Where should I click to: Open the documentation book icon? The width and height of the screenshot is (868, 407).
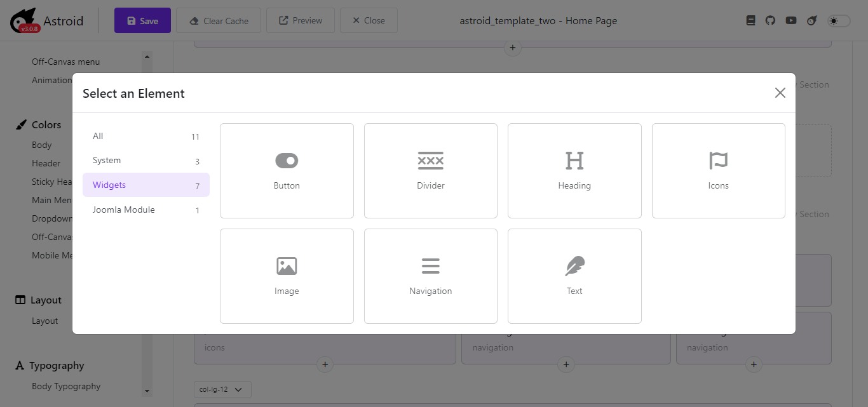point(750,20)
